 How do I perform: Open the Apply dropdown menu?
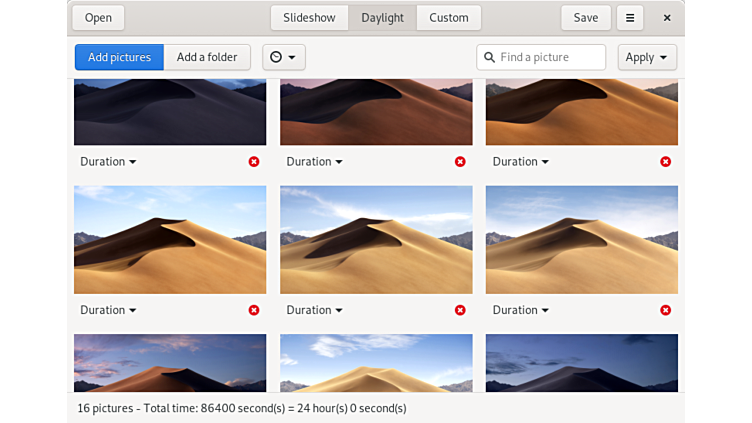[647, 57]
